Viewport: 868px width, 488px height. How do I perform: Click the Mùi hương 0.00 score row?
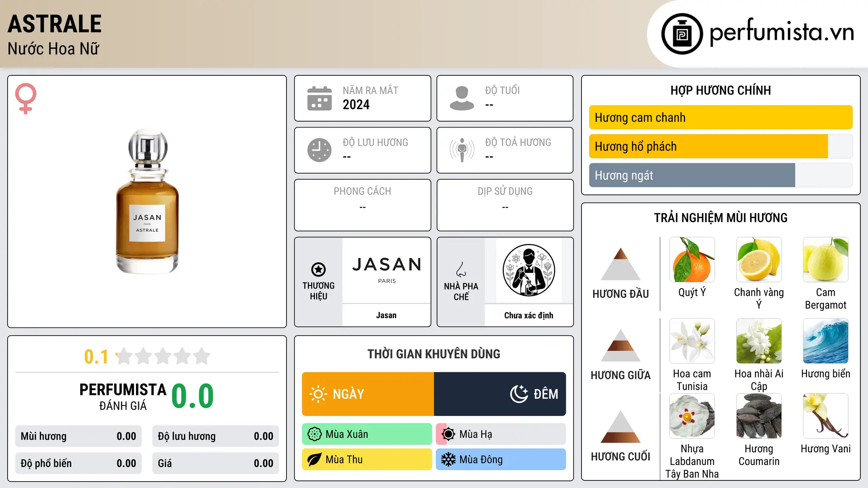(x=78, y=436)
